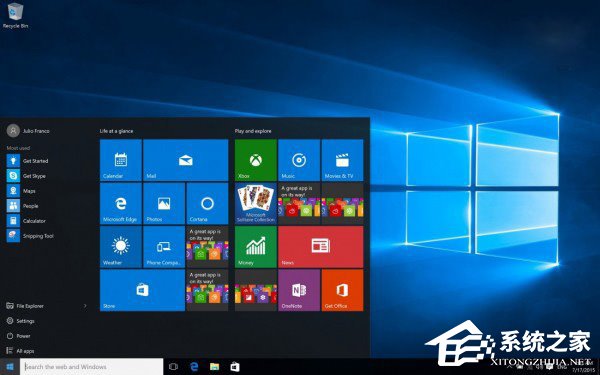This screenshot has height=375, width=600.
Task: Open File Explorer in Start menu
Action: pos(25,306)
